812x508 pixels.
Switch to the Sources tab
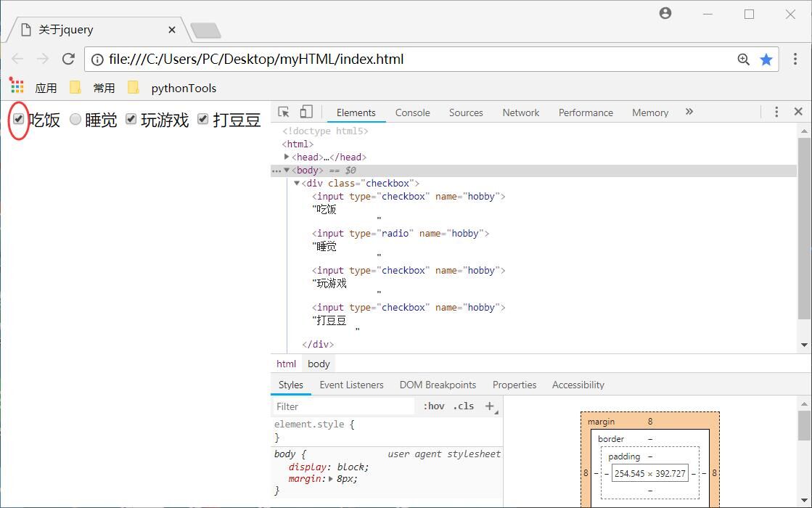(466, 112)
